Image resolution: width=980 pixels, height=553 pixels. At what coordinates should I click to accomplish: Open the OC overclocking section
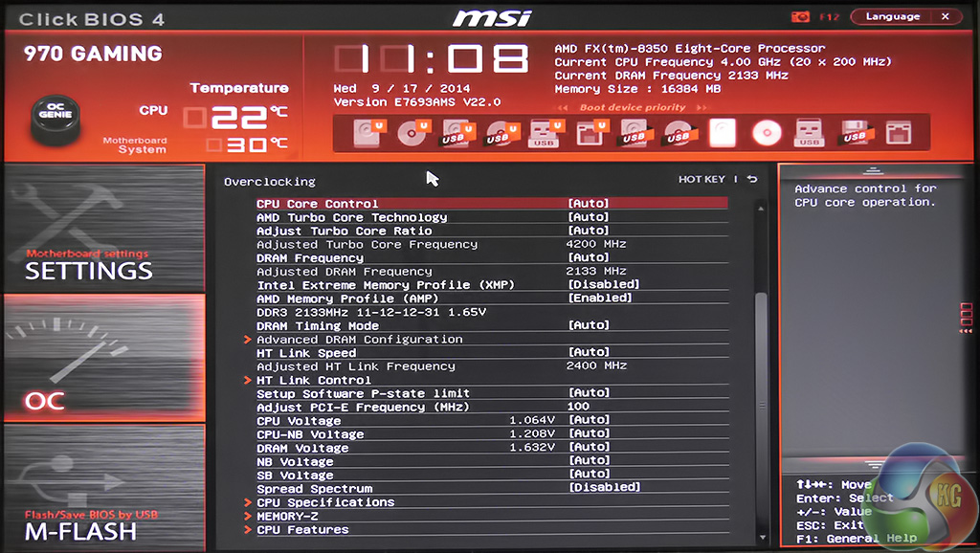pos(104,358)
